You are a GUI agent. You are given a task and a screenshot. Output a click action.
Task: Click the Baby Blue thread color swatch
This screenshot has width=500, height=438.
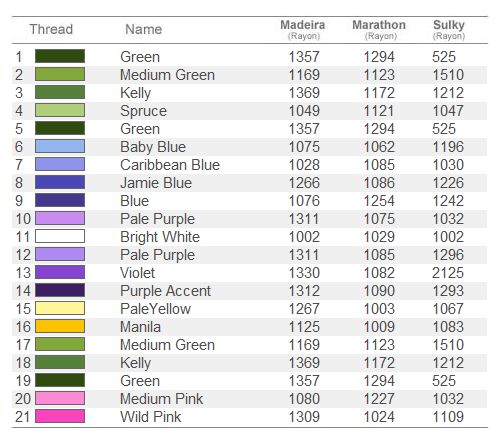pos(60,146)
